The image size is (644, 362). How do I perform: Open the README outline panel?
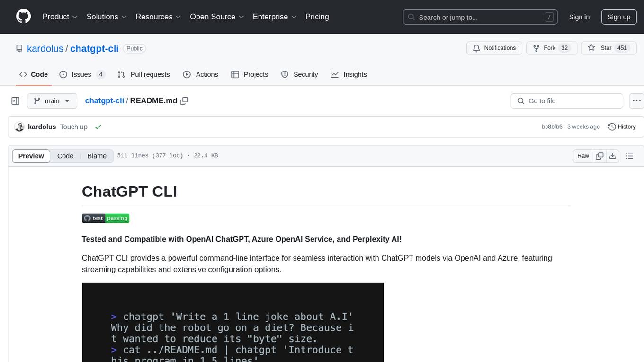click(x=629, y=156)
